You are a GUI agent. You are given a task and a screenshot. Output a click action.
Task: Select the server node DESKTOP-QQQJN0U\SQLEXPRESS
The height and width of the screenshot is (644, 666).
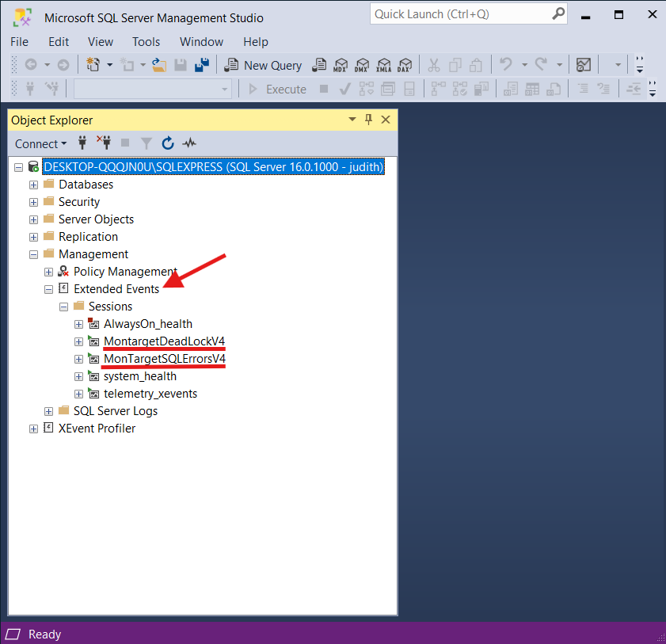213,167
